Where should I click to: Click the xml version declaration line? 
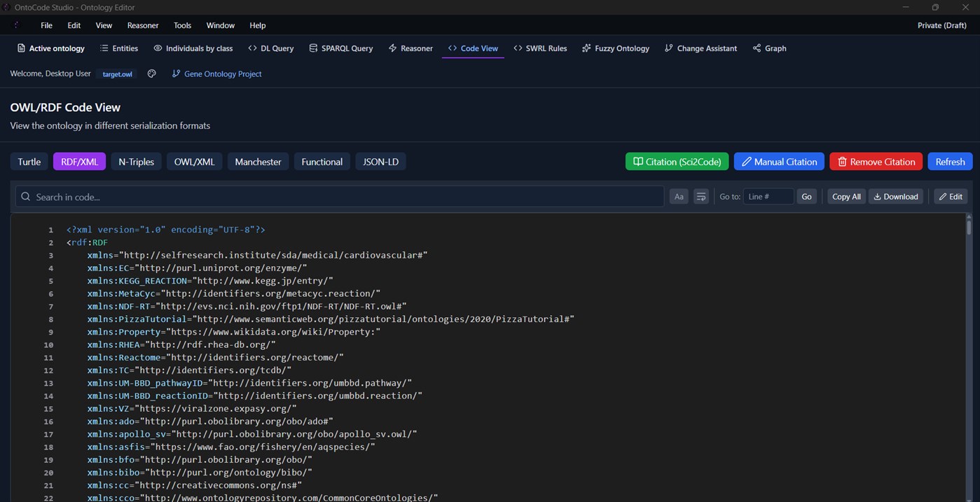tap(166, 230)
